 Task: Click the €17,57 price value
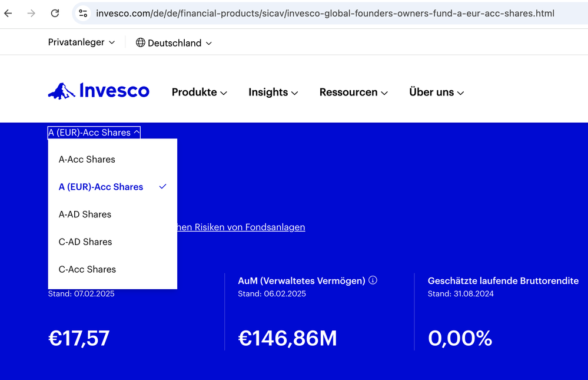(79, 338)
